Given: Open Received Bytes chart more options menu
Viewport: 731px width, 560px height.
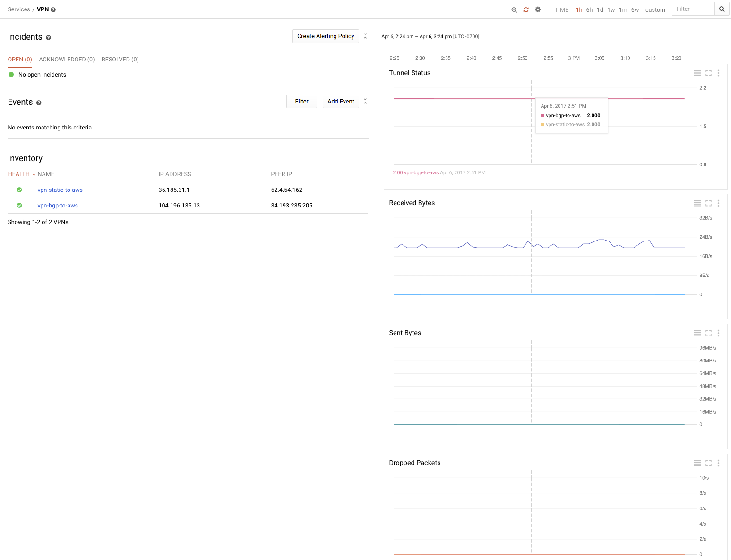Looking at the screenshot, I should (x=718, y=203).
